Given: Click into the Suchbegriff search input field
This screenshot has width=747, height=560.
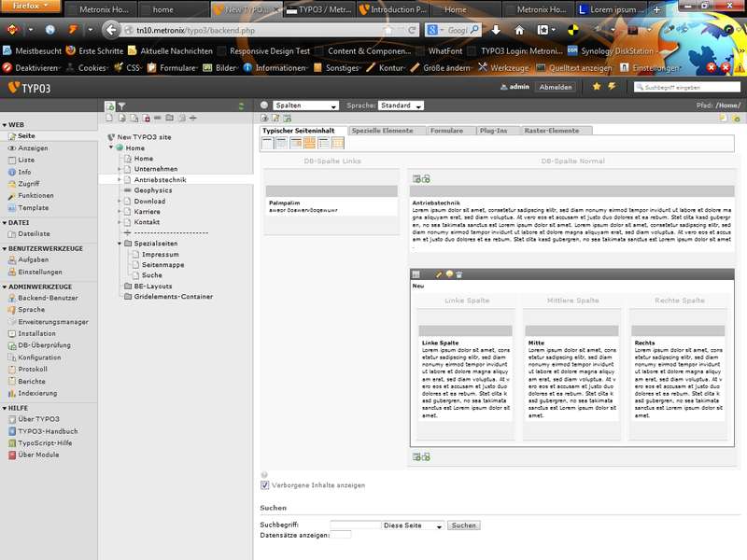Looking at the screenshot, I should point(356,525).
